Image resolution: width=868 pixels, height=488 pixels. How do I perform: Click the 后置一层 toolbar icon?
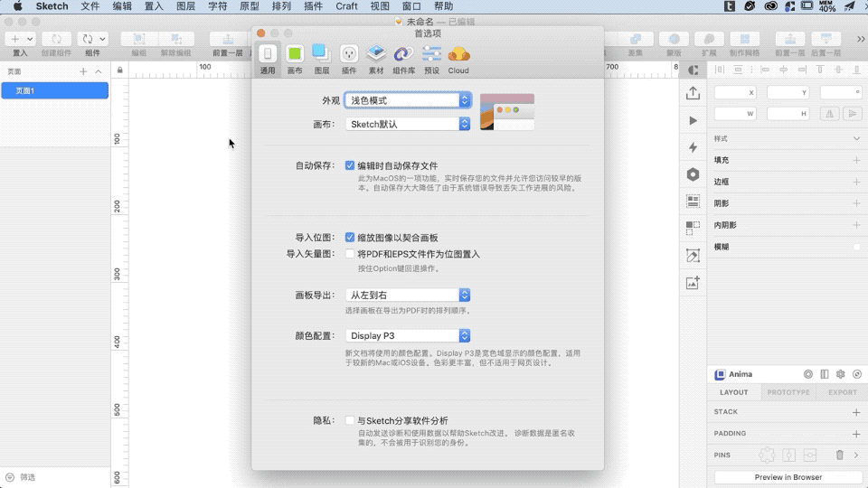click(x=826, y=39)
